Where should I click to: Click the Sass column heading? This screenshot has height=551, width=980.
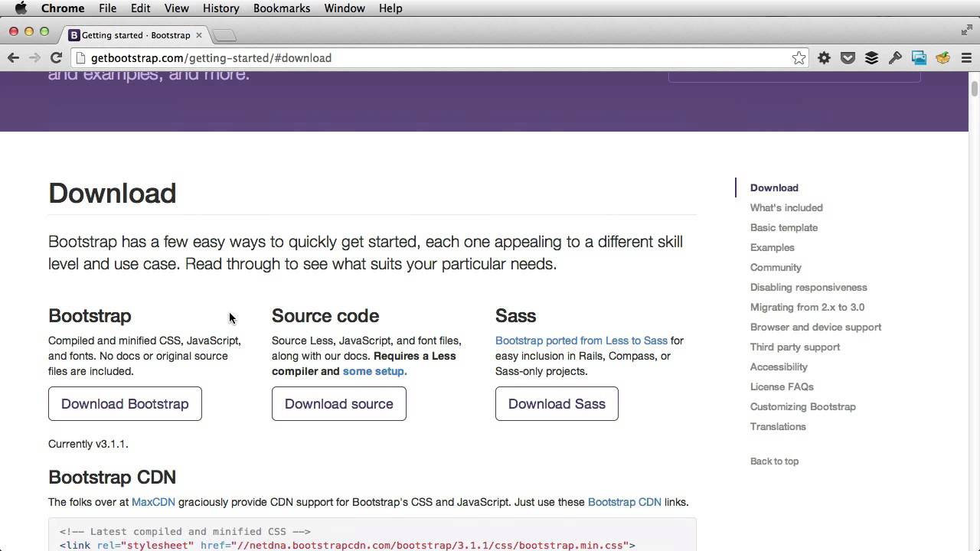click(515, 315)
